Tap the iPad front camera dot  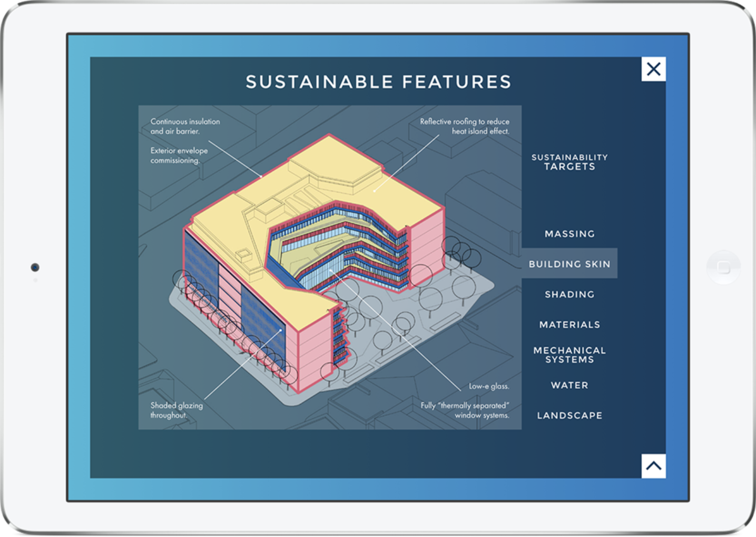click(x=35, y=267)
